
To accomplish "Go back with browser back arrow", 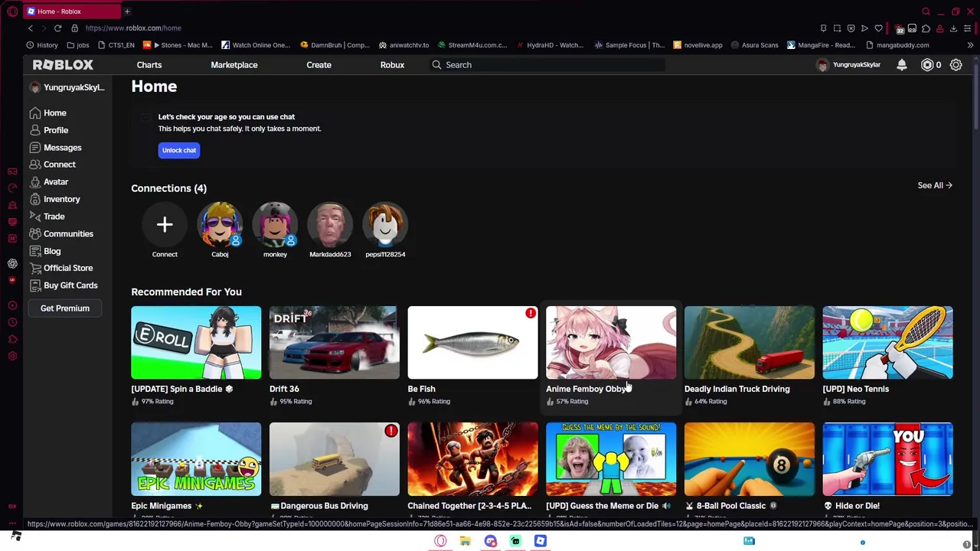I will [x=31, y=28].
